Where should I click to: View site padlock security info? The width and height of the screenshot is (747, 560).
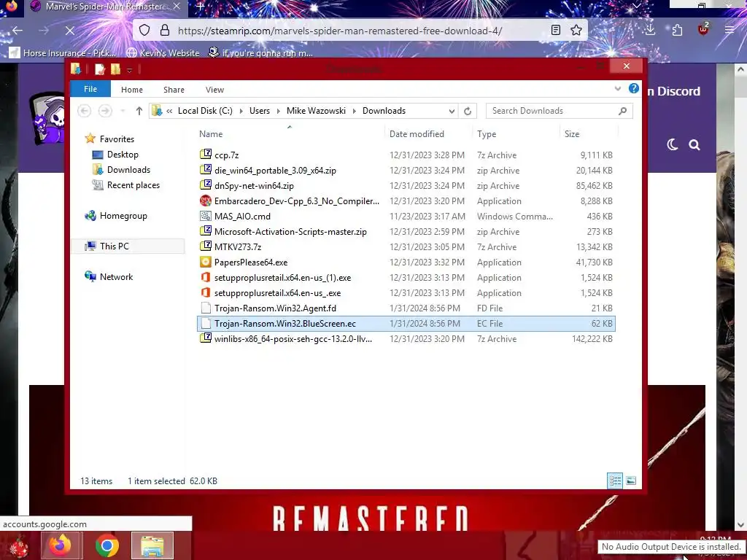165,31
